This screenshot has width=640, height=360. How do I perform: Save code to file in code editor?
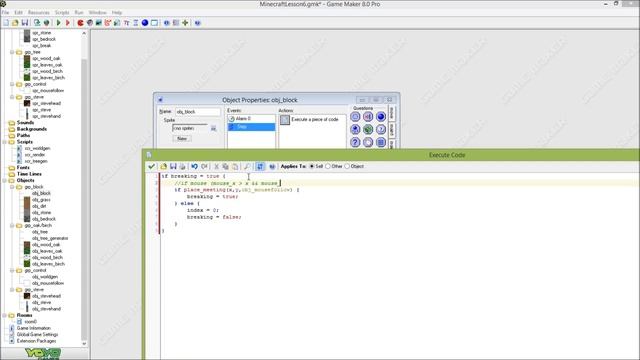point(173,166)
